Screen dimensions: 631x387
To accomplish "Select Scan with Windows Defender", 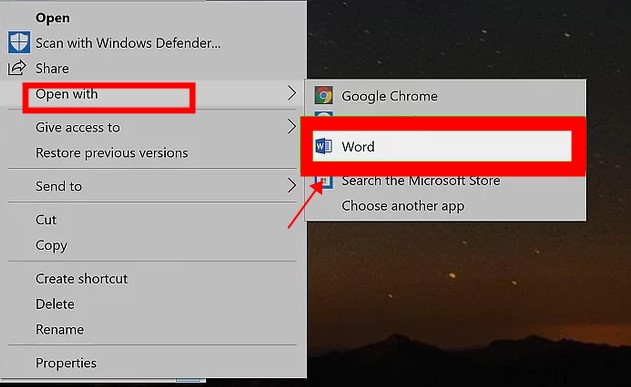I will (x=128, y=43).
